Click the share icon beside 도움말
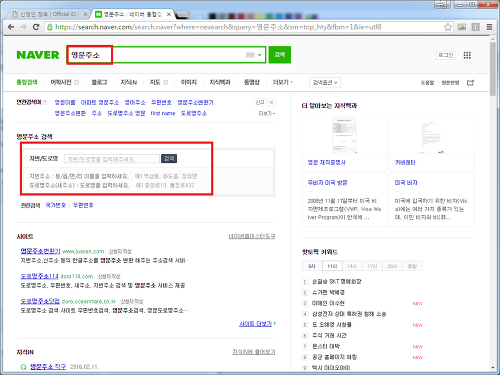Viewport: 500px width, 375px height. pyautogui.click(x=470, y=82)
